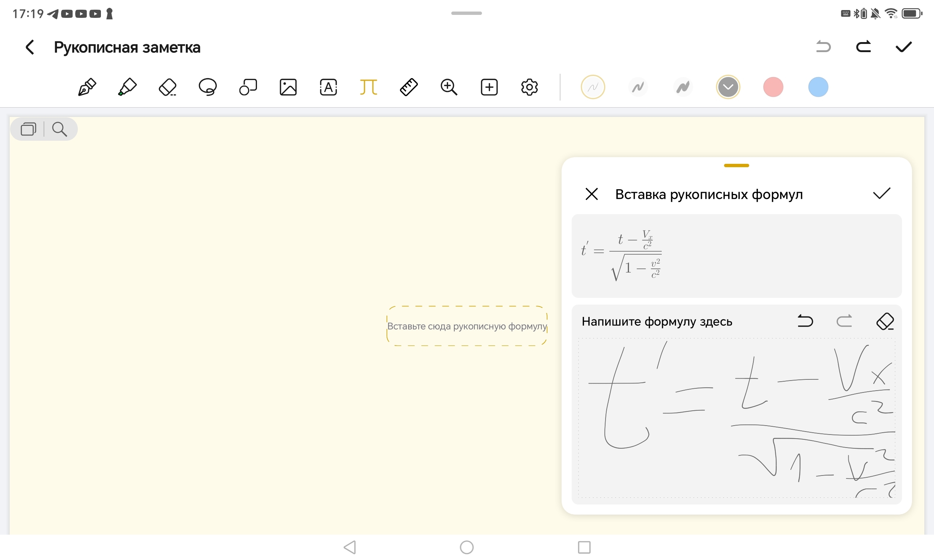
Task: Toggle the formula insertion tool
Action: (368, 87)
